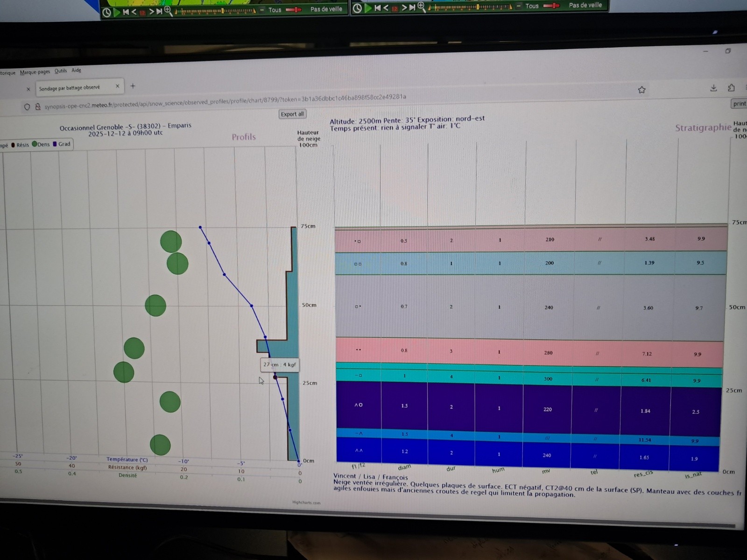Open the Aide menu
747x560 pixels.
(76, 70)
